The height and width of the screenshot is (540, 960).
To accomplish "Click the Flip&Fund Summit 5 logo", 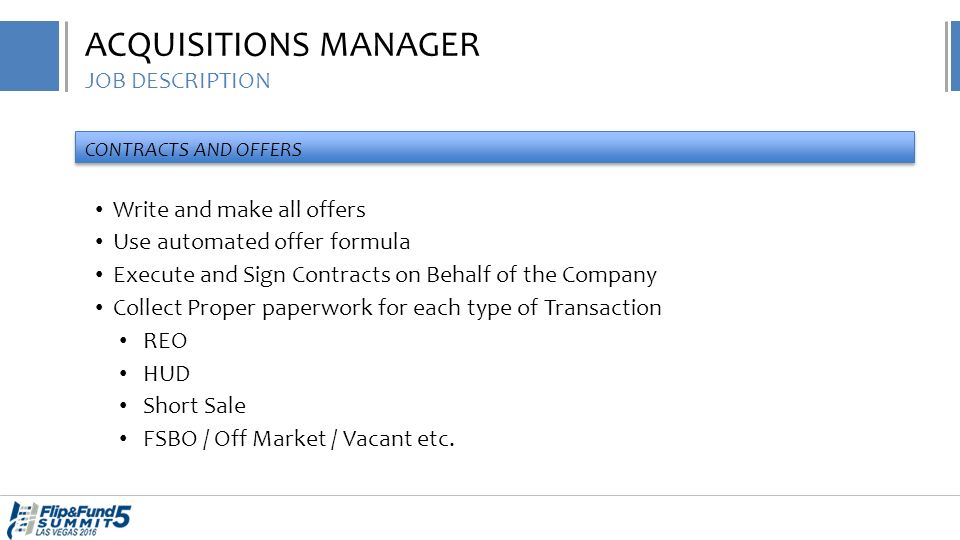I will 69,520.
